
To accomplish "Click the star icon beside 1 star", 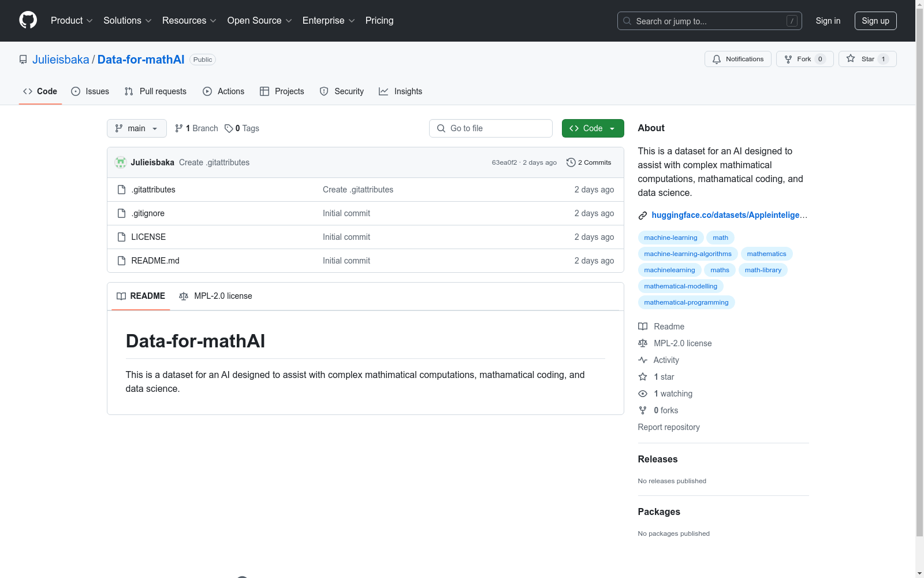I will tap(643, 377).
